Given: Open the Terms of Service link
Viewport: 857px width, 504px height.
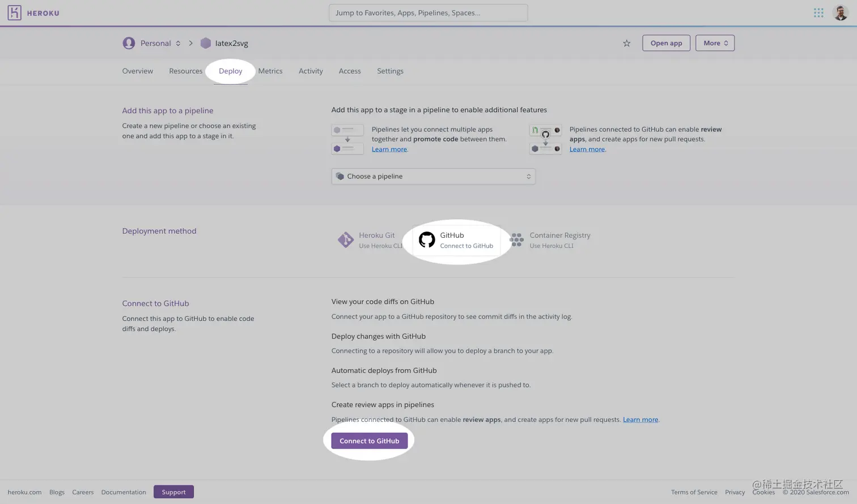Looking at the screenshot, I should click(x=694, y=492).
